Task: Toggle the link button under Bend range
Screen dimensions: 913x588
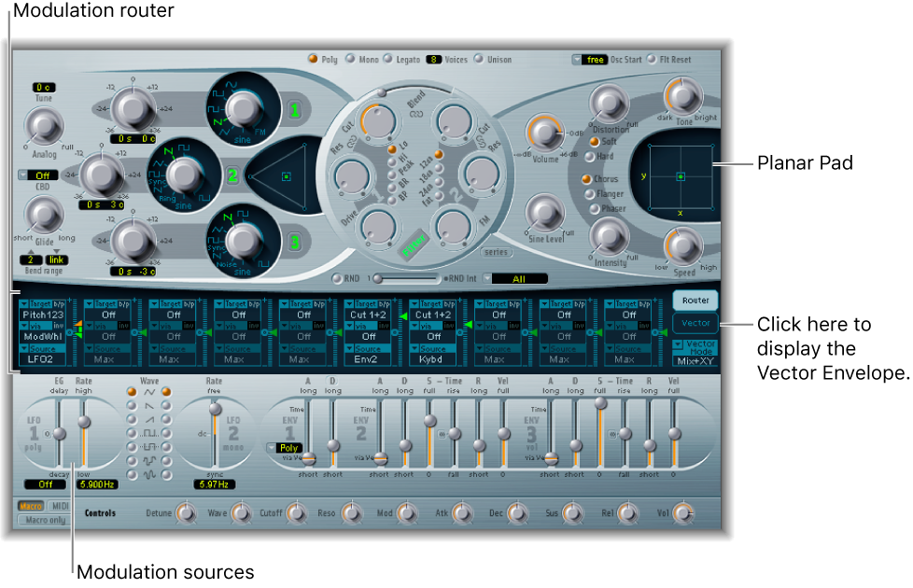Action: (x=55, y=259)
